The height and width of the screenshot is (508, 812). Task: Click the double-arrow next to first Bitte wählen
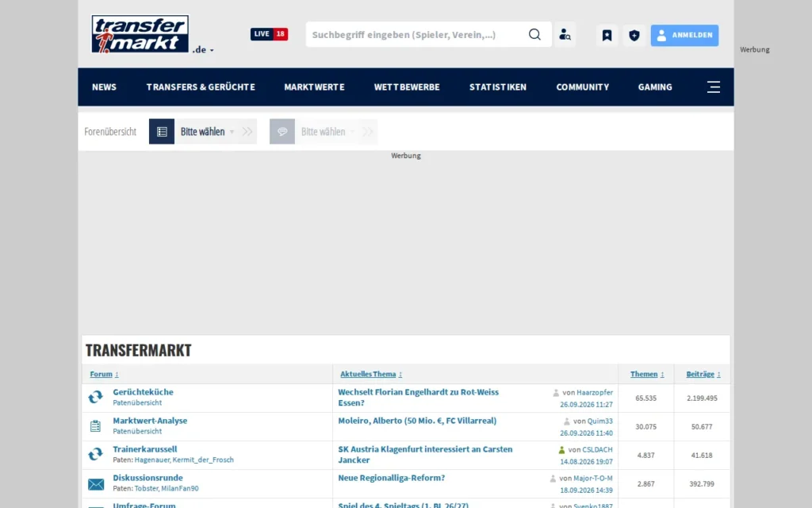[247, 132]
